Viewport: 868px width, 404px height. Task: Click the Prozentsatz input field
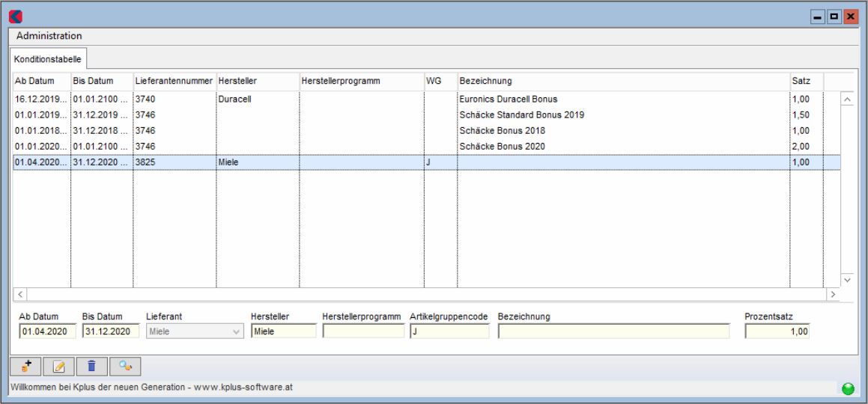(x=777, y=331)
